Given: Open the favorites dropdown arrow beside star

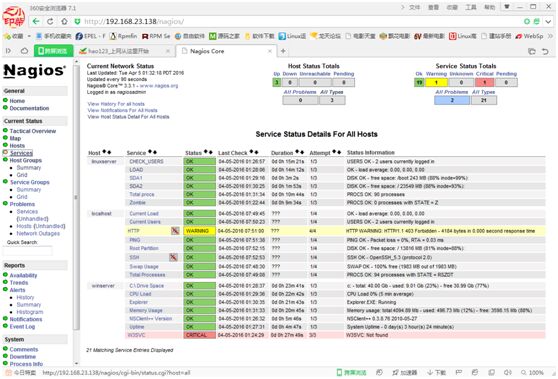Looking at the screenshot, I should (x=29, y=36).
